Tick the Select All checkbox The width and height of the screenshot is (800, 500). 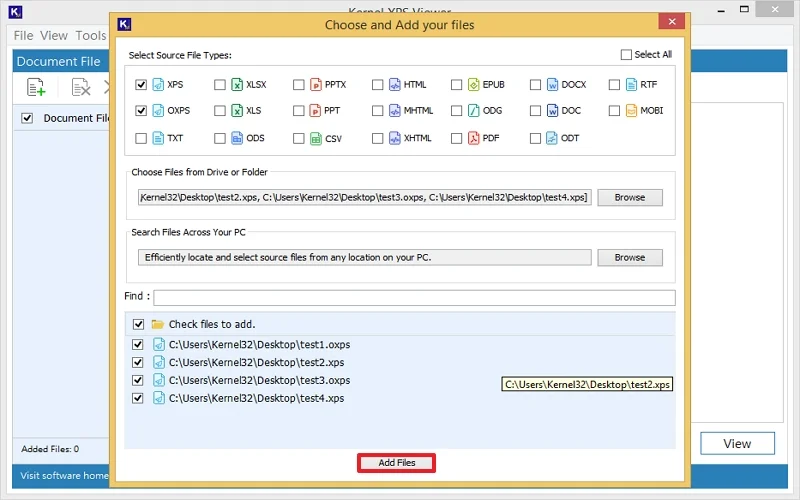pos(626,55)
